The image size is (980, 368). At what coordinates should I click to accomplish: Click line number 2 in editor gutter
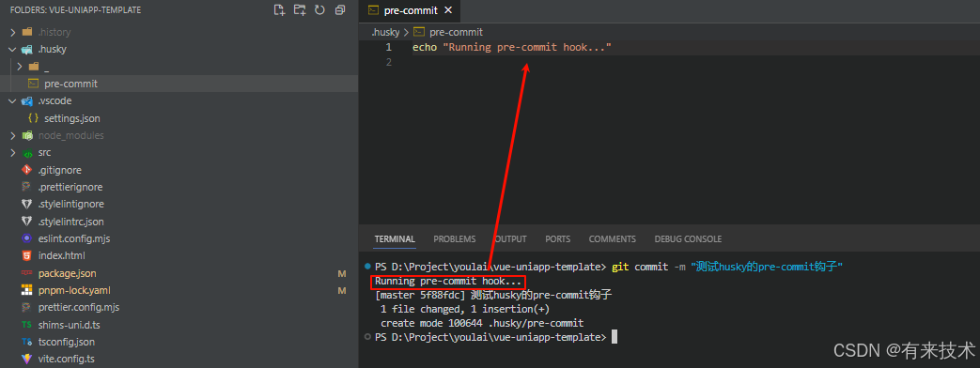pyautogui.click(x=389, y=63)
